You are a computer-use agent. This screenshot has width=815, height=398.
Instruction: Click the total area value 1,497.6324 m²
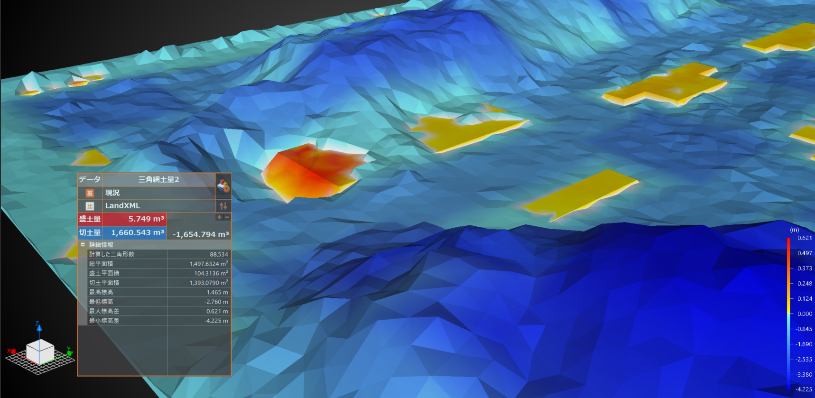click(209, 263)
